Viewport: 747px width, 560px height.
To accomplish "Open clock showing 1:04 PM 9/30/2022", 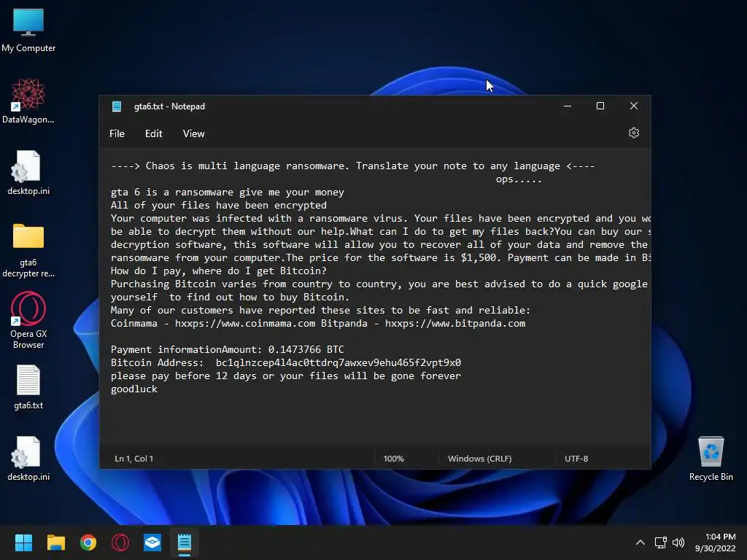I will (x=716, y=542).
